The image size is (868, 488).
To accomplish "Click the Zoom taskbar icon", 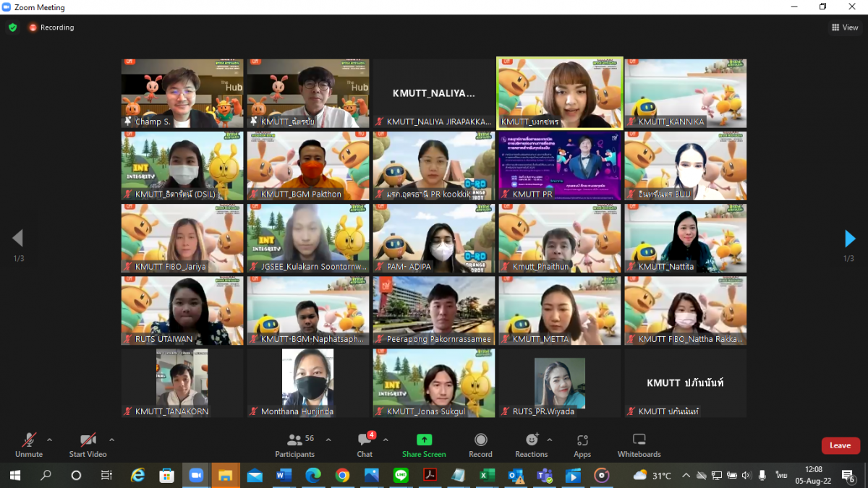I will pos(196,475).
